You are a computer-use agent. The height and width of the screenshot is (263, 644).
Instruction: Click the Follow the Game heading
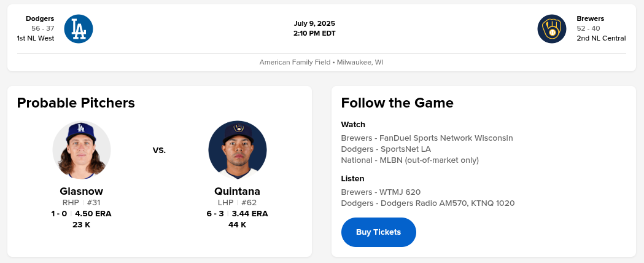[x=397, y=103]
